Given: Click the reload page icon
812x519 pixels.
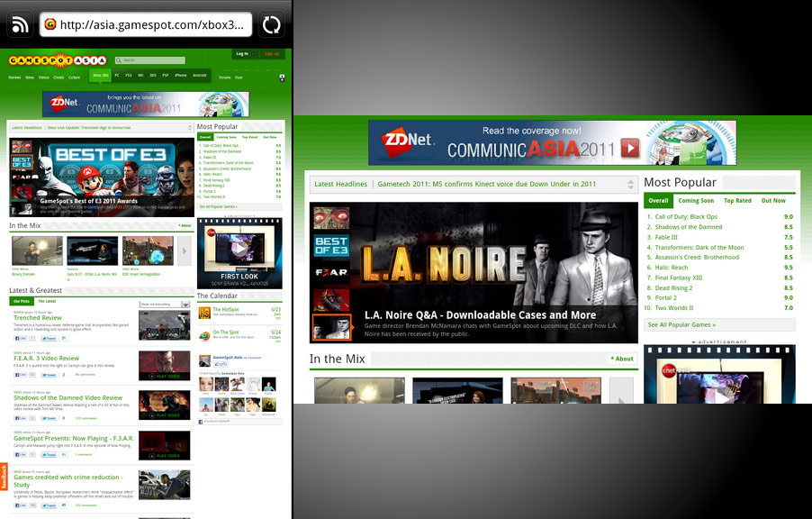Looking at the screenshot, I should (271, 24).
